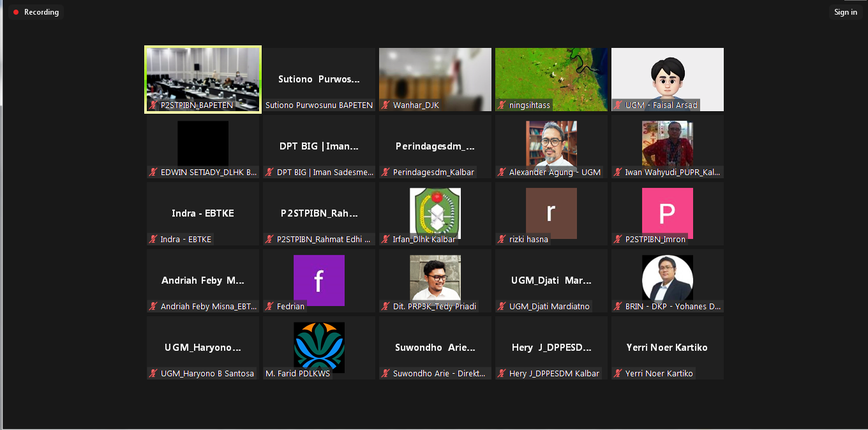This screenshot has width=868, height=430.
Task: Select Irfan_Dlhk Kalbar's green emblem avatar
Action: 435,213
